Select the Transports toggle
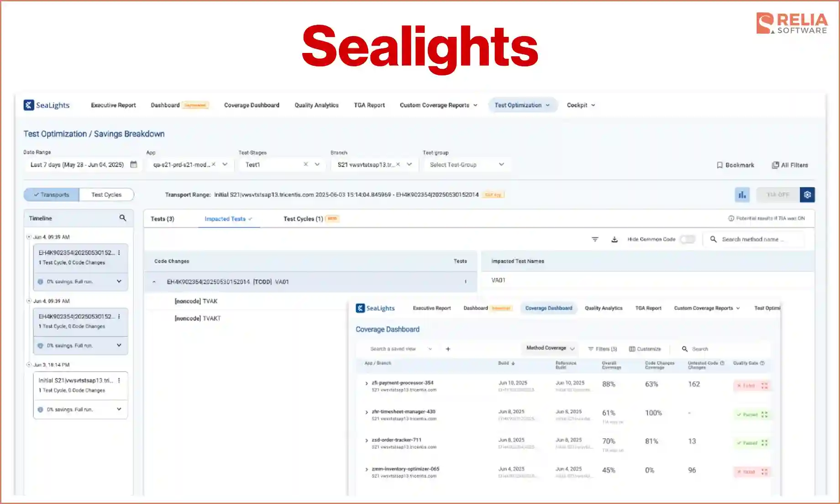 [x=51, y=194]
